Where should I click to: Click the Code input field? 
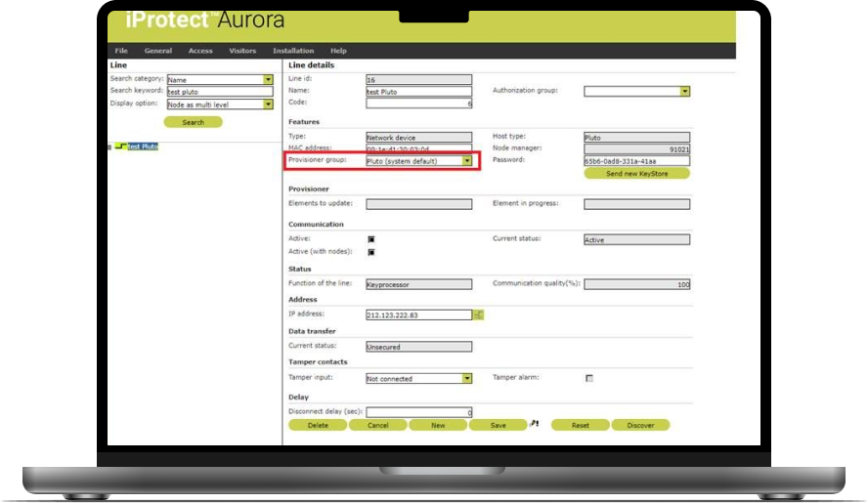pos(419,104)
